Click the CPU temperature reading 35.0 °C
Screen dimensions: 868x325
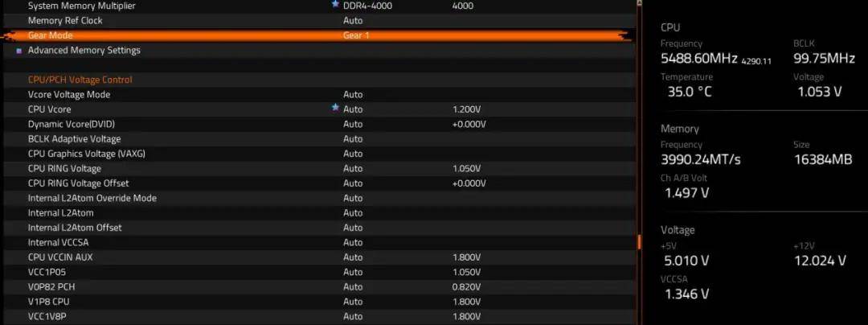click(x=690, y=92)
